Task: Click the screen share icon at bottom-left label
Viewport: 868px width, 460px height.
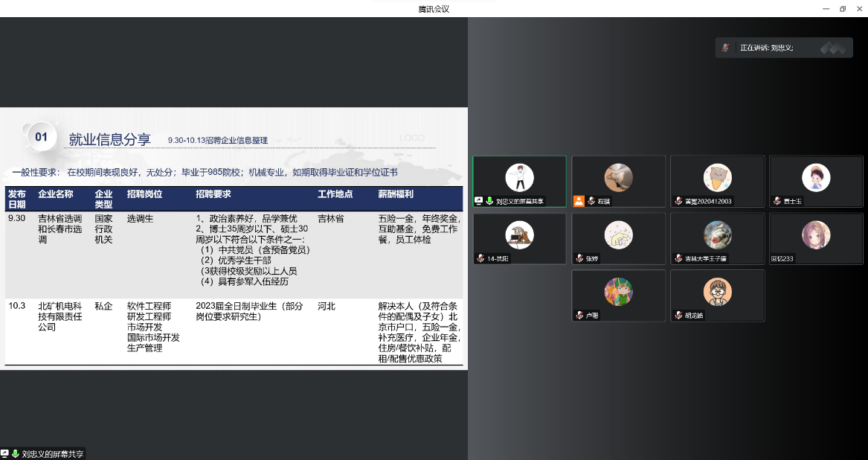Action: tap(4, 453)
